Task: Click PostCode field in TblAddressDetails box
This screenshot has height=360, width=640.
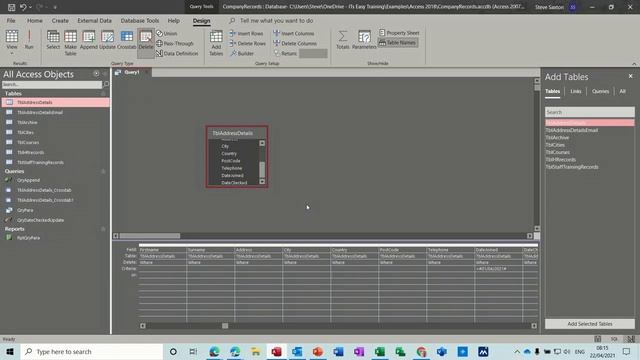Action: (231, 161)
